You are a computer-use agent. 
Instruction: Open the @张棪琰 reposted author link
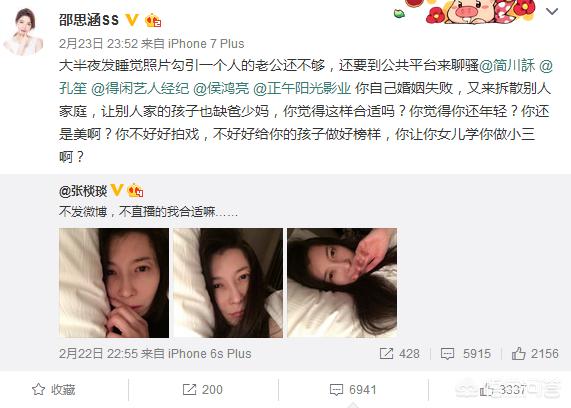click(x=83, y=191)
